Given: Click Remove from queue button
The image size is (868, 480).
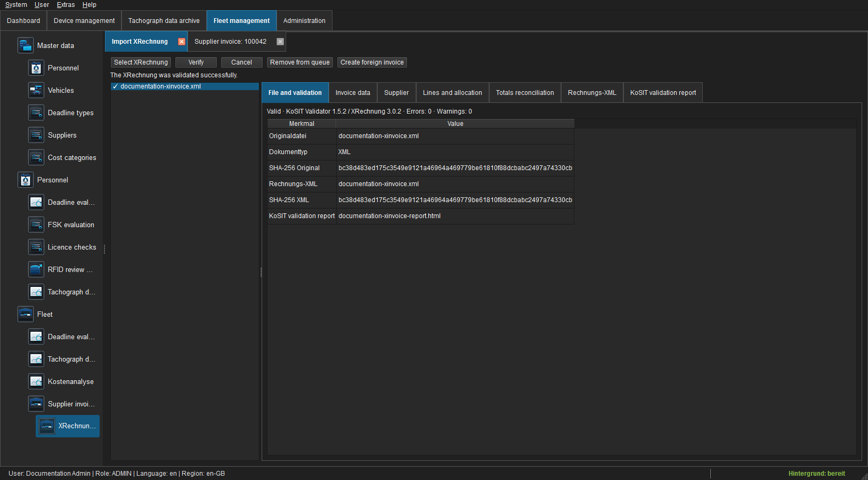Looking at the screenshot, I should 300,62.
